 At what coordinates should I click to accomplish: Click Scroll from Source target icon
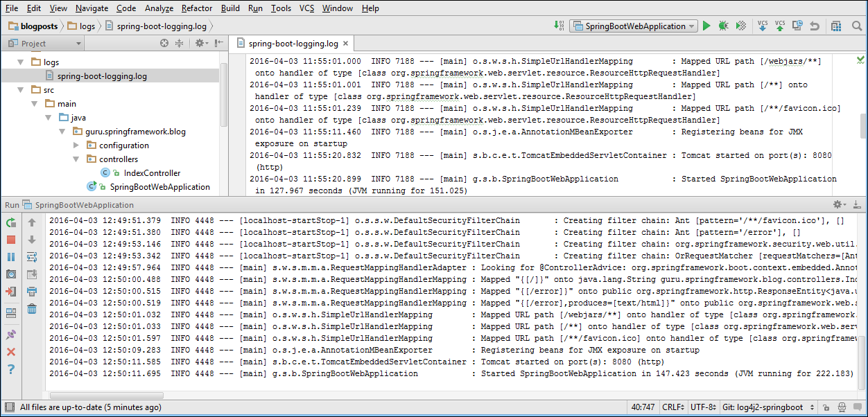click(x=164, y=43)
